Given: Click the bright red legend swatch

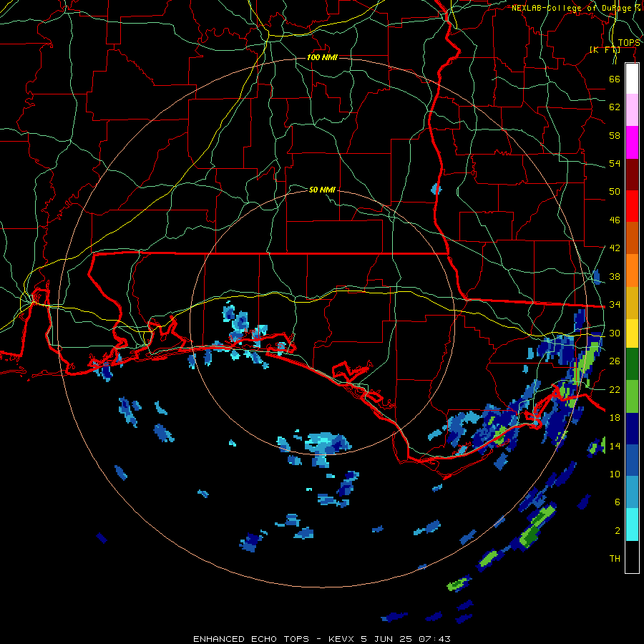Looking at the screenshot, I should coord(632,206).
